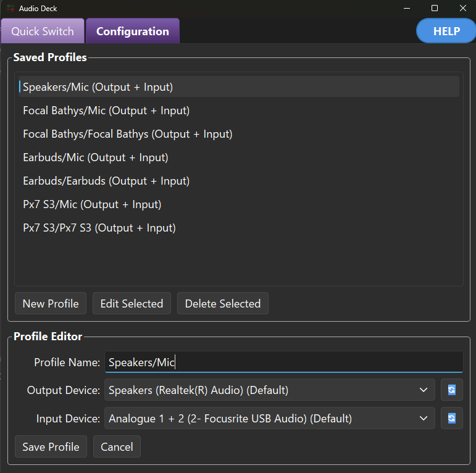
Task: Cancel profile editing
Action: (x=117, y=446)
